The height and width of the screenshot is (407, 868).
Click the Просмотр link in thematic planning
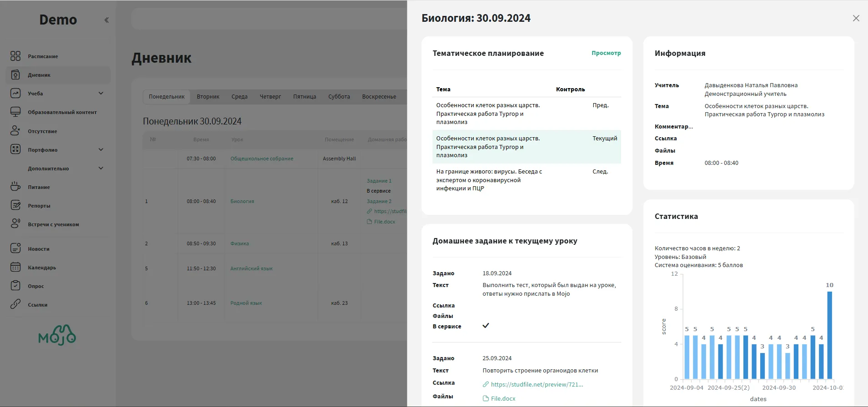click(x=606, y=53)
